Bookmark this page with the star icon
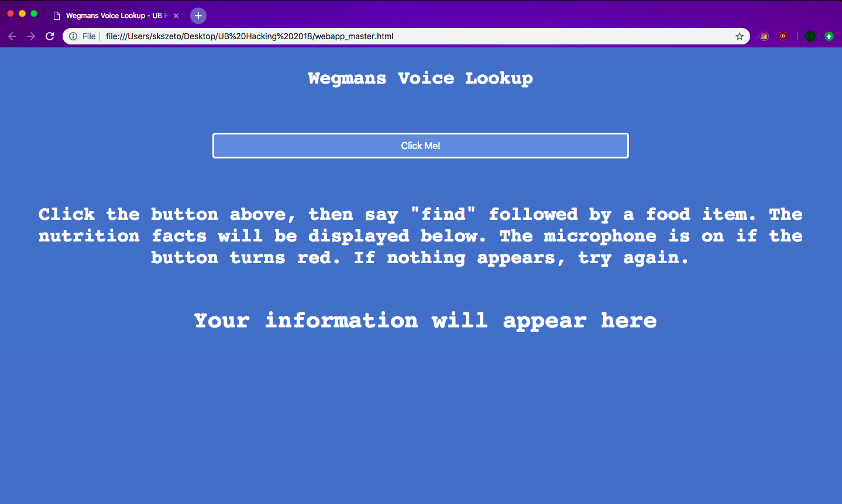This screenshot has width=842, height=504. click(740, 36)
